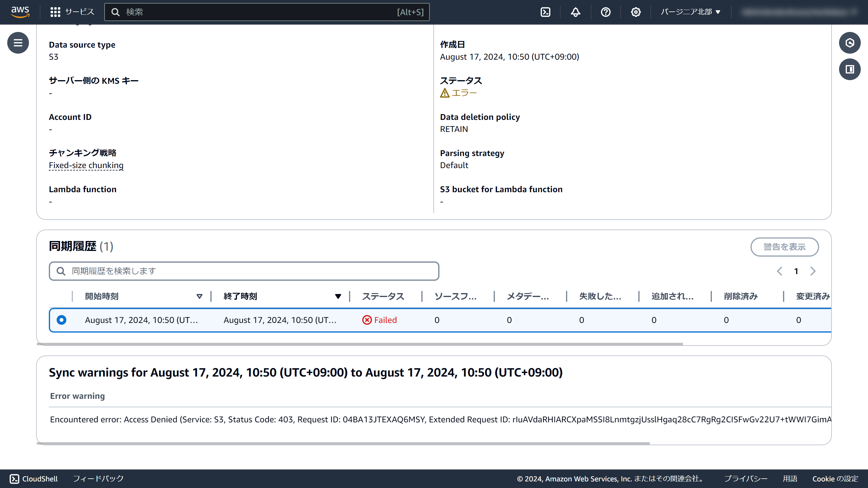Toggle the split panel icon on right
Screen dimensions: 868x488
[850, 69]
